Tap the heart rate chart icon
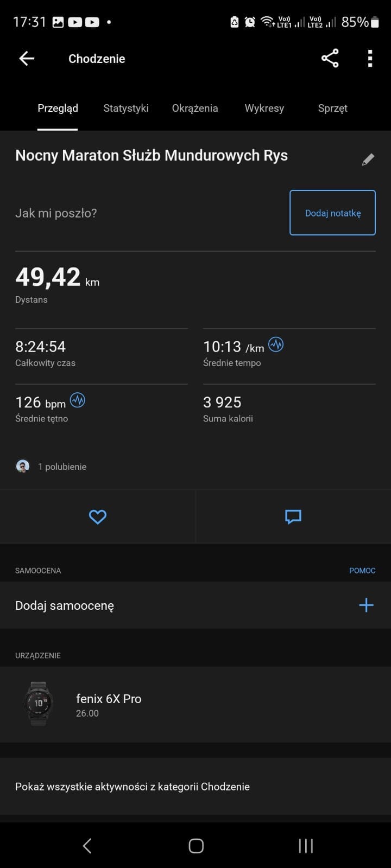The width and height of the screenshot is (391, 868). (x=78, y=401)
